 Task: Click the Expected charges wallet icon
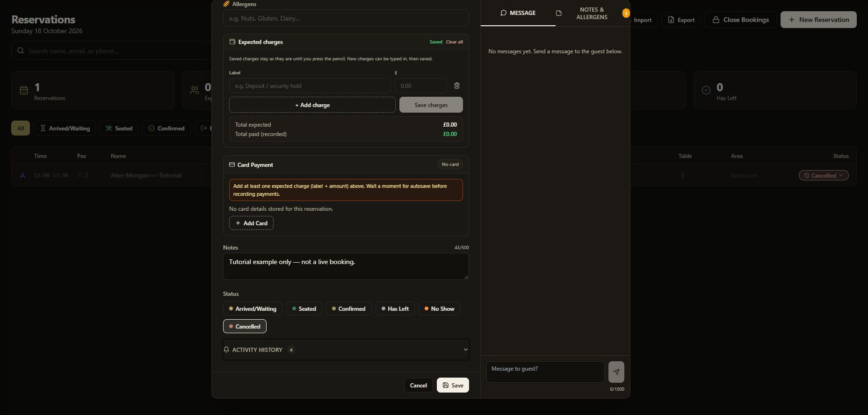(232, 42)
